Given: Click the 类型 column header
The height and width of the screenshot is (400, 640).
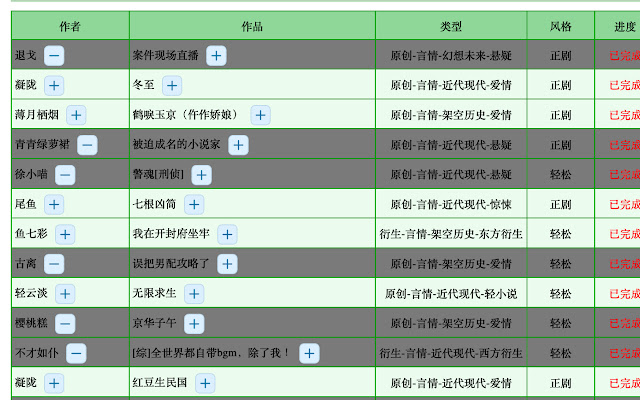Looking at the screenshot, I should click(x=451, y=26).
